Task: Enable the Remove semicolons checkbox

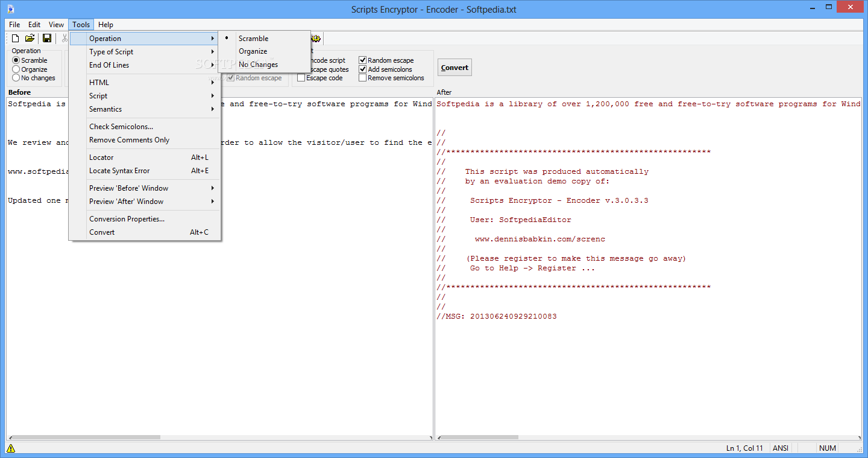Action: pos(391,78)
